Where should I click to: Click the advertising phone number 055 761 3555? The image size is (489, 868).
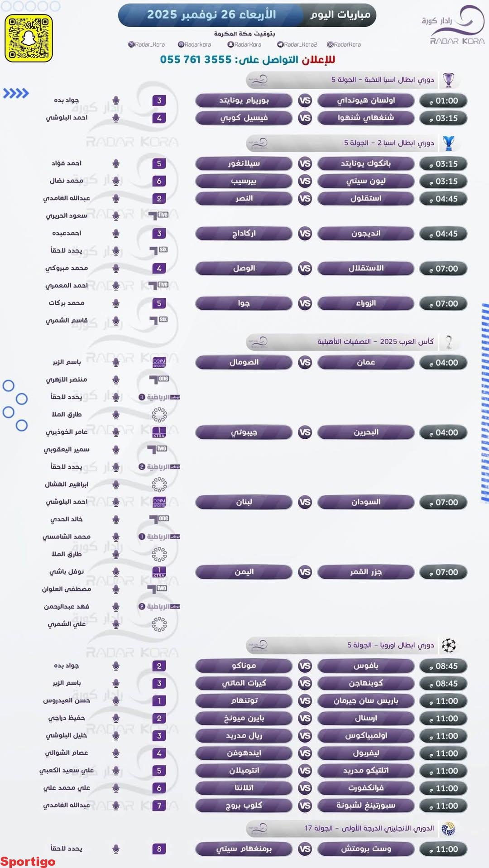click(196, 59)
